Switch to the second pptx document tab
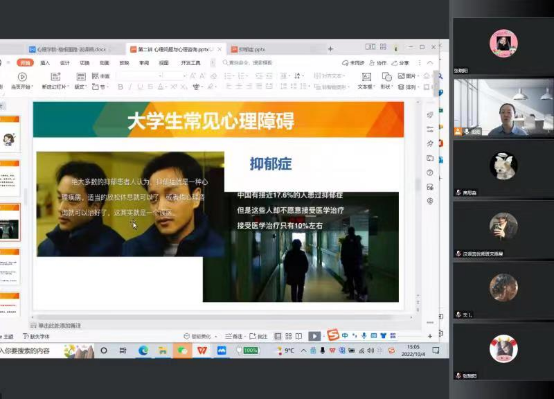The width and height of the screenshot is (554, 399). [248, 49]
